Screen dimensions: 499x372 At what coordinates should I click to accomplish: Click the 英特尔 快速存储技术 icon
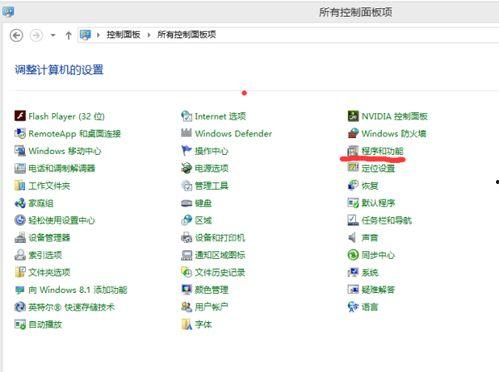click(20, 307)
